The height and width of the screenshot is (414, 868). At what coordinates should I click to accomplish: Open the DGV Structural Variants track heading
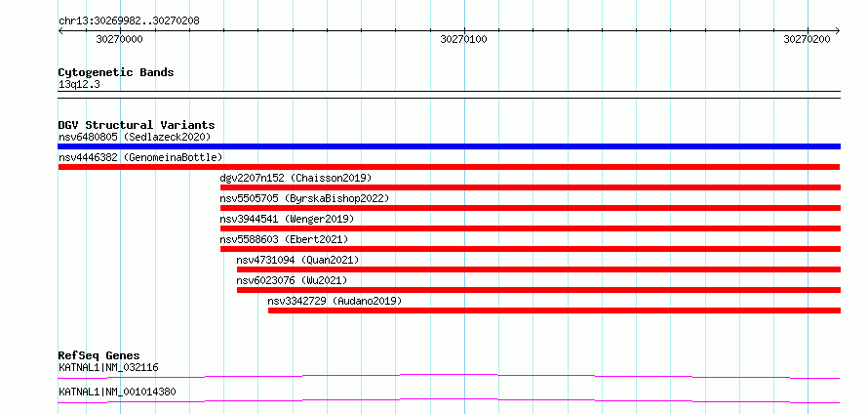[137, 125]
